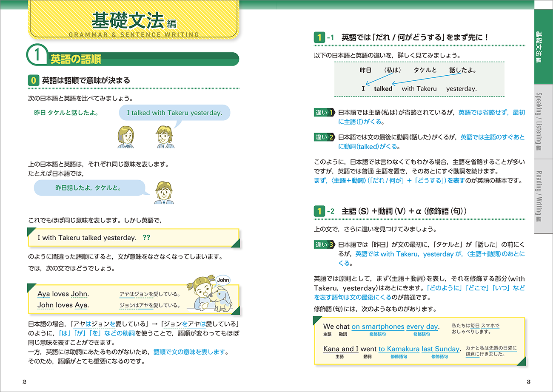Click the bob-haired girl character illustration
The image size is (553, 392).
pyautogui.click(x=125, y=137)
